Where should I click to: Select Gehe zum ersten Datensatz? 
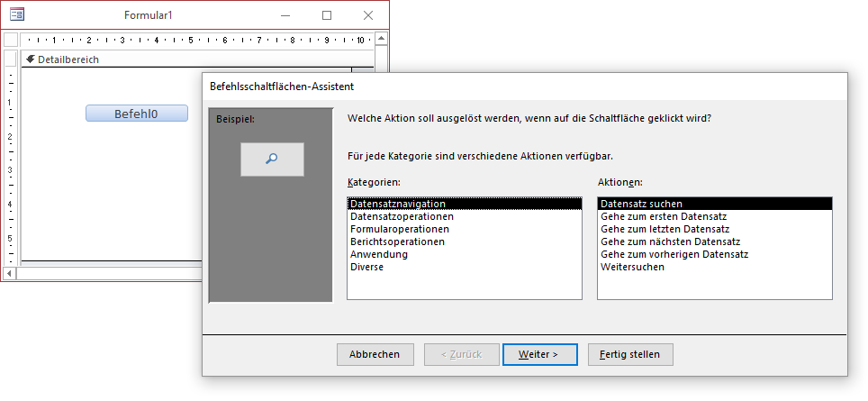click(715, 216)
